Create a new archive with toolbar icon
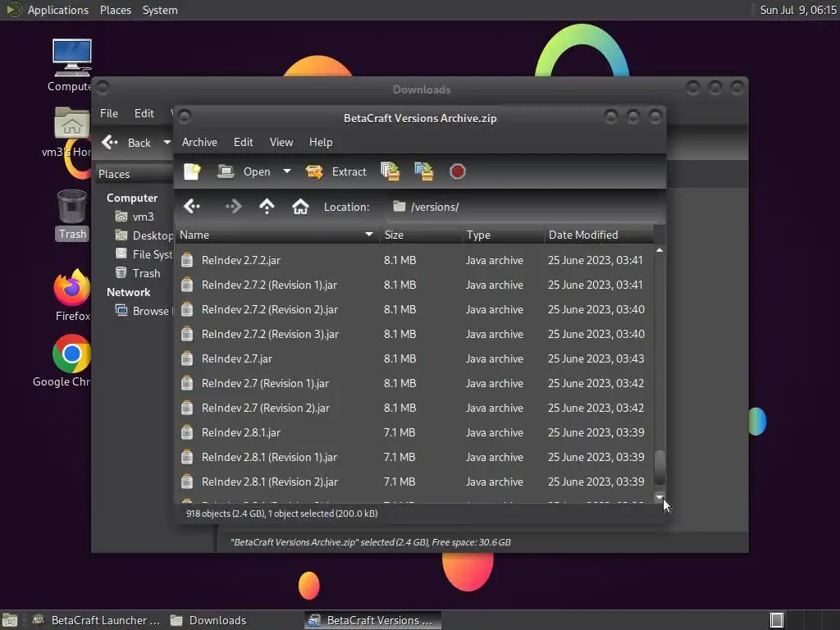Viewport: 840px width, 630px height. click(192, 171)
